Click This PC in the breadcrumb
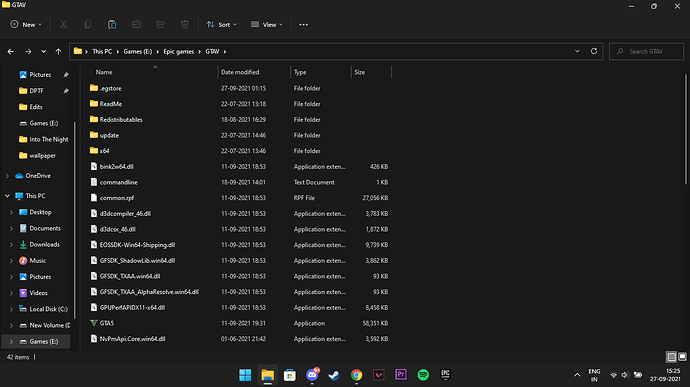The image size is (690, 387). [102, 52]
